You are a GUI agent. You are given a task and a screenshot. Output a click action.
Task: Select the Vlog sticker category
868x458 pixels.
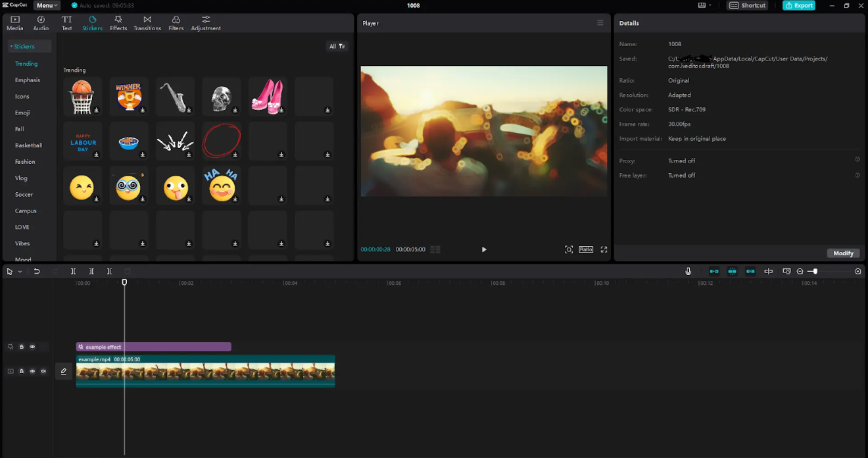click(x=21, y=178)
